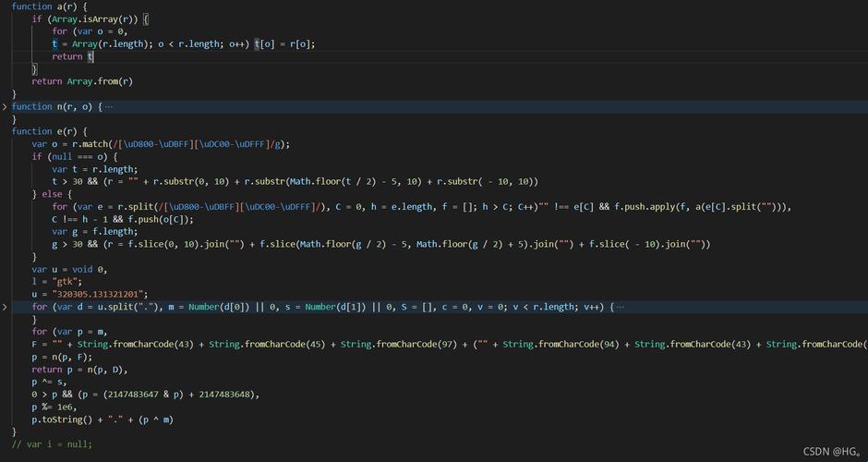Click String.fromCharCode(45) call
The image size is (868, 462).
click(x=269, y=345)
